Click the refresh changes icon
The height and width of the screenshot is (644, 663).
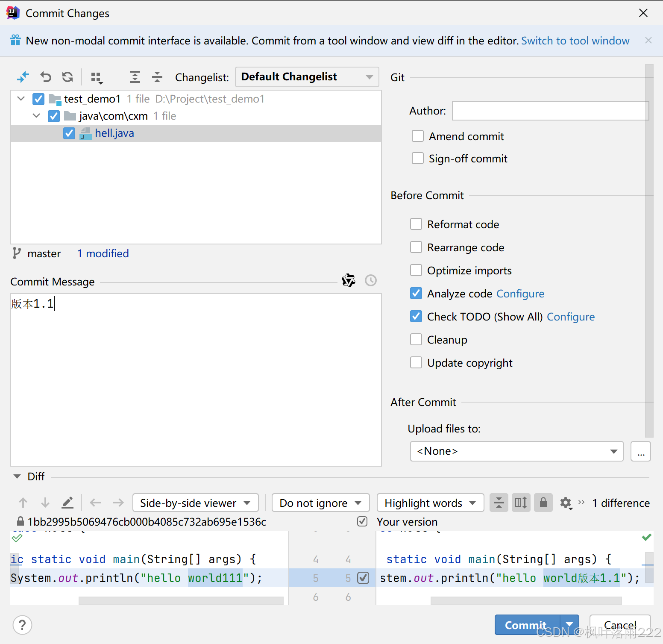[x=67, y=77]
